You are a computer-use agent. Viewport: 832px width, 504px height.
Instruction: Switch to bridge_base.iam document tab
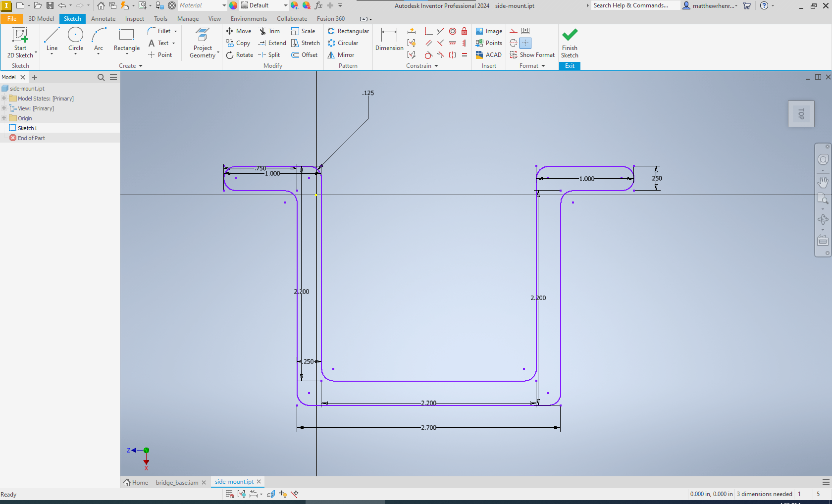[x=177, y=483]
